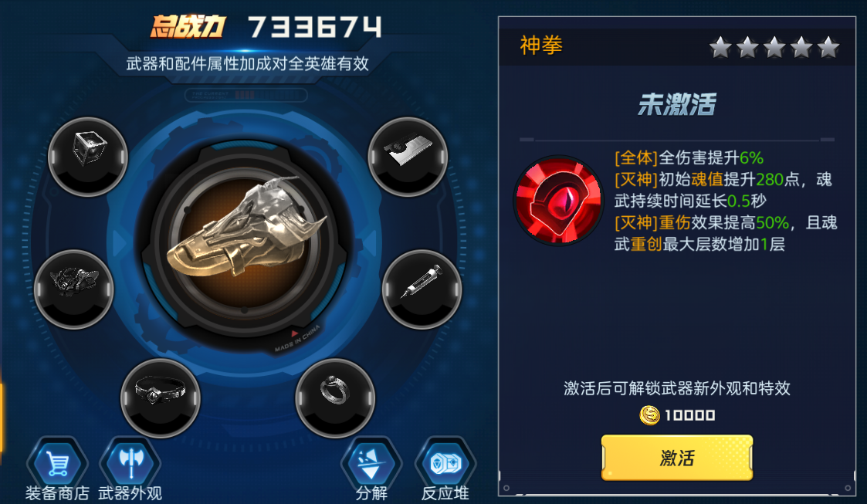867x504 pixels.
Task: Click the 总战力 total power label
Action: point(188,26)
